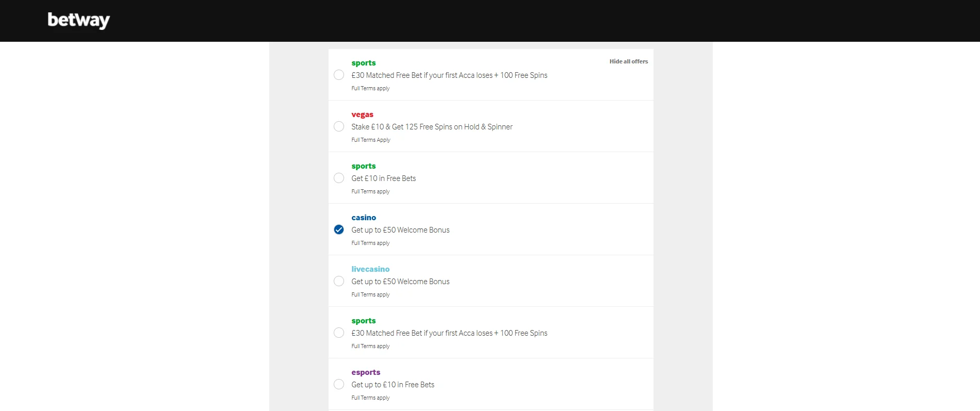Select the vegas 125 Free Spins radio button
The height and width of the screenshot is (411, 980).
[339, 126]
